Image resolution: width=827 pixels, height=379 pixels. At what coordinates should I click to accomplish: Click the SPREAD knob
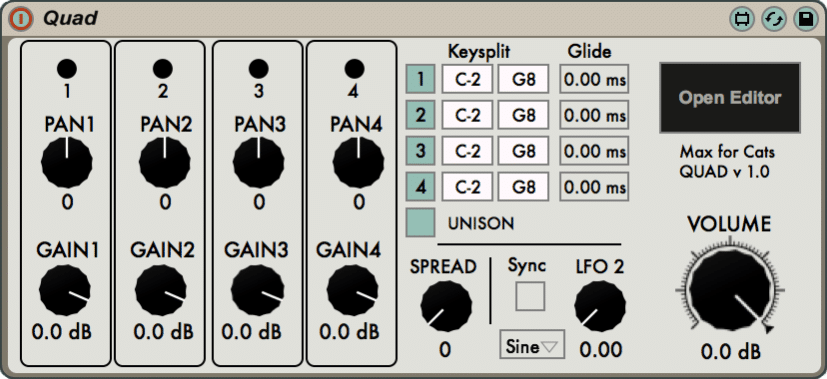click(446, 306)
